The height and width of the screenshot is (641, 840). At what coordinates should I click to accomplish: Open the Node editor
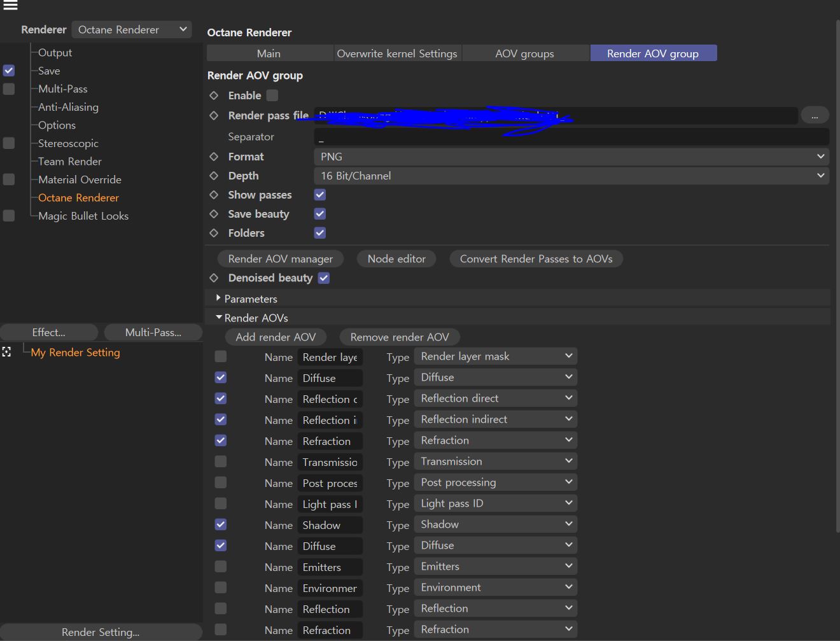tap(396, 259)
